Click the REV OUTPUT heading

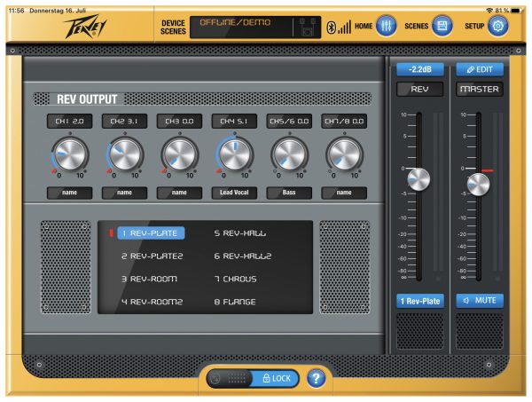pos(87,99)
